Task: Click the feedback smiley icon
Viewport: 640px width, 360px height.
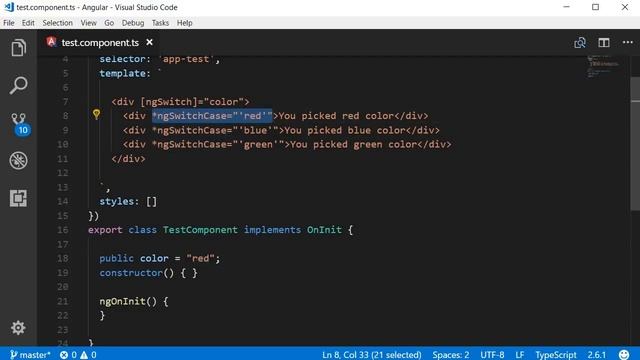Action: [624, 354]
